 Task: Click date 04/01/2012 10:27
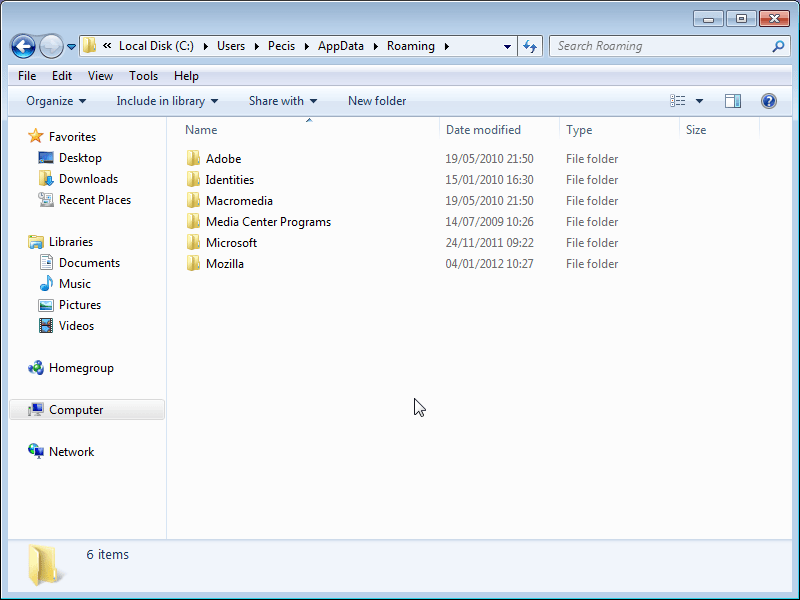489,263
